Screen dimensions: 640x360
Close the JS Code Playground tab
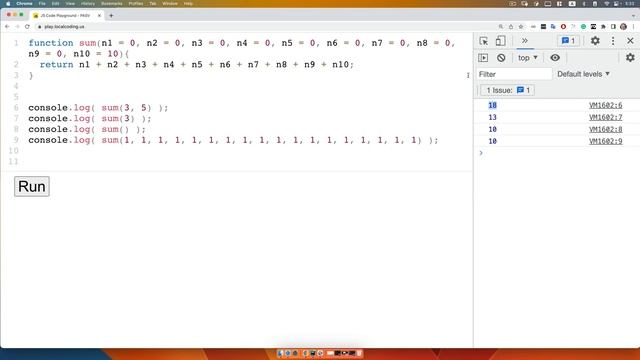(99, 16)
